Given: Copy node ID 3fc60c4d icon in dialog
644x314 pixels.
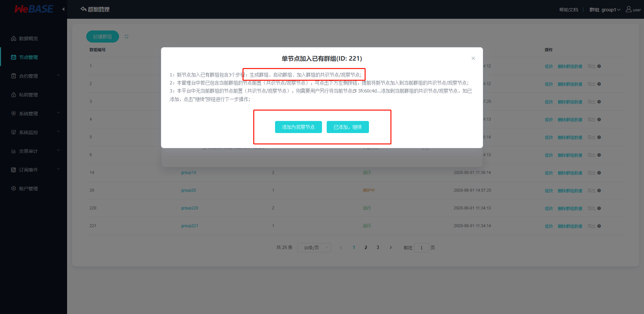Looking at the screenshot, I should pos(355,91).
